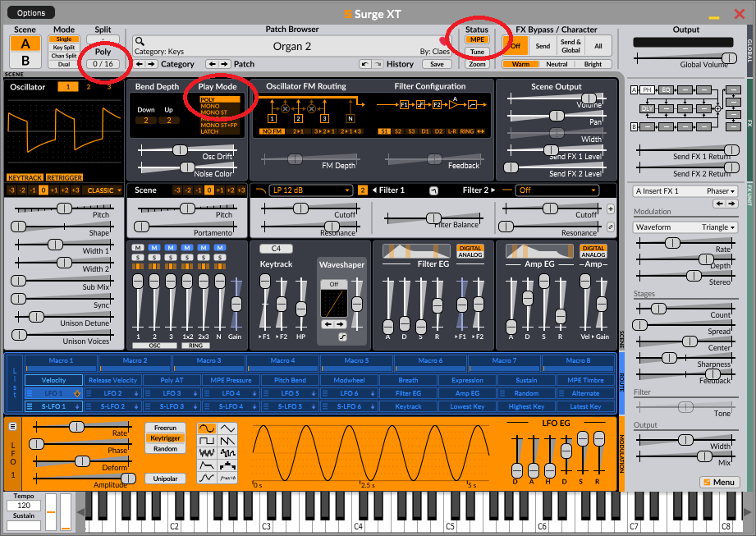Select the sample and hold LFO icon
The width and height of the screenshot is (756, 536).
coord(227,453)
